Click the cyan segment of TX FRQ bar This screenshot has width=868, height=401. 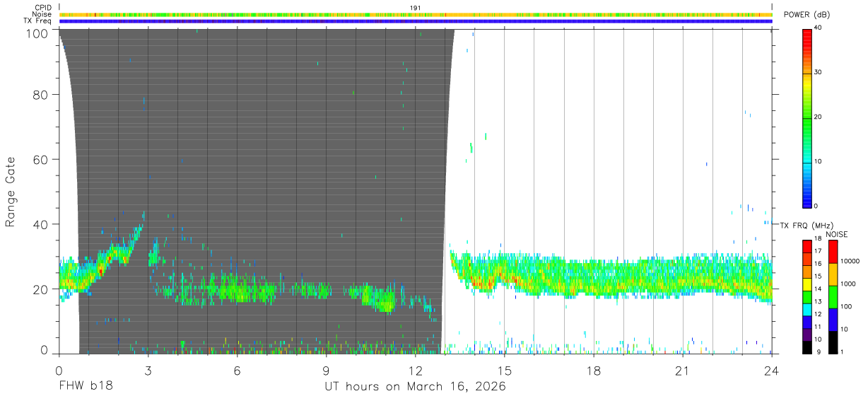click(x=807, y=308)
